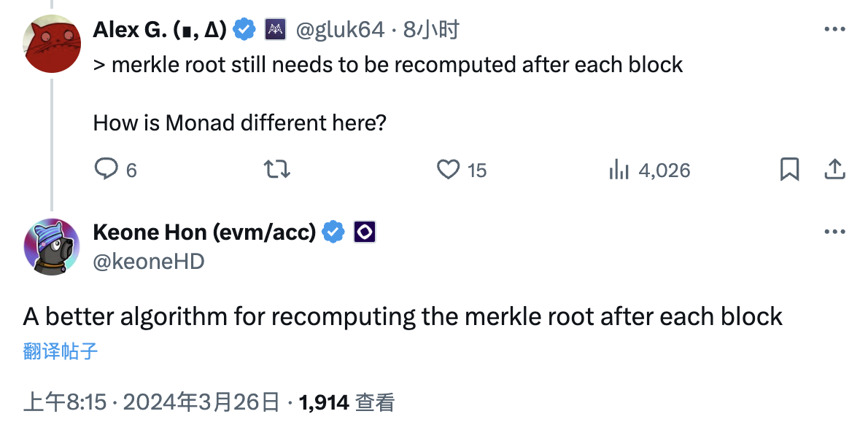This screenshot has height=430, width=868.
Task: Click the tweet date 2024年3月26日
Action: [201, 402]
